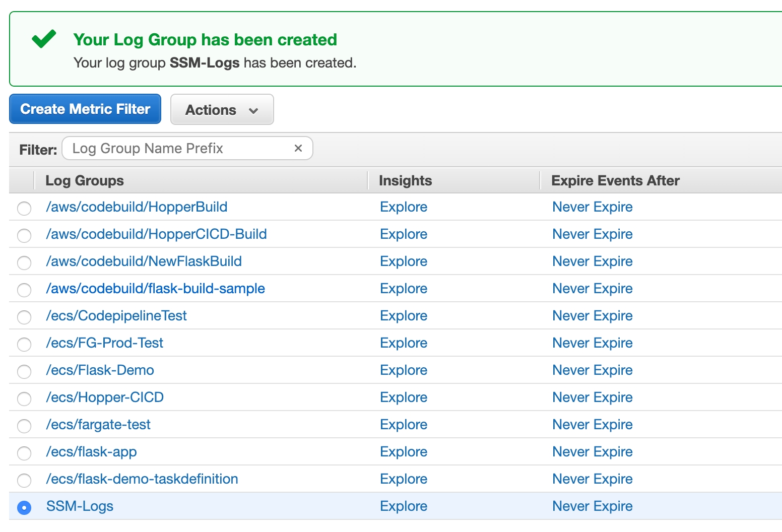Change Never Expire retention for /ecs/Hopper-CICD
Image resolution: width=782 pixels, height=532 pixels.
592,397
